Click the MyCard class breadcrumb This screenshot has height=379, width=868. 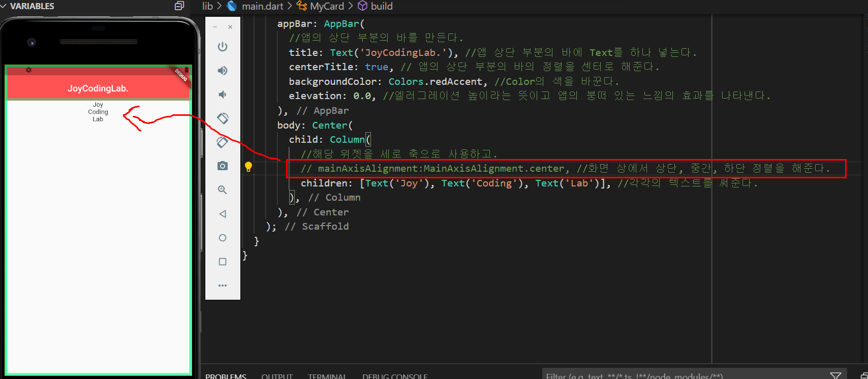327,6
